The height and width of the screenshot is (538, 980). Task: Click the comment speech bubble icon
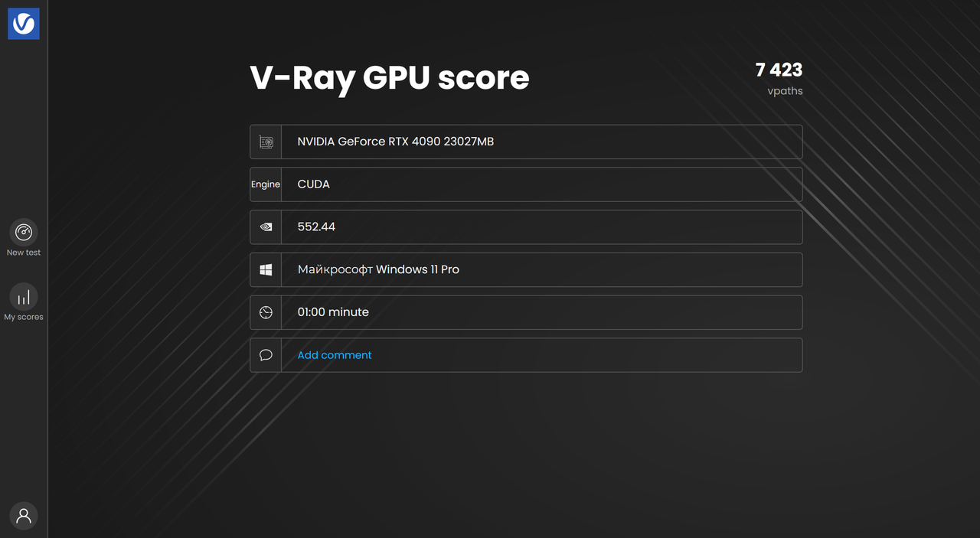coord(266,355)
